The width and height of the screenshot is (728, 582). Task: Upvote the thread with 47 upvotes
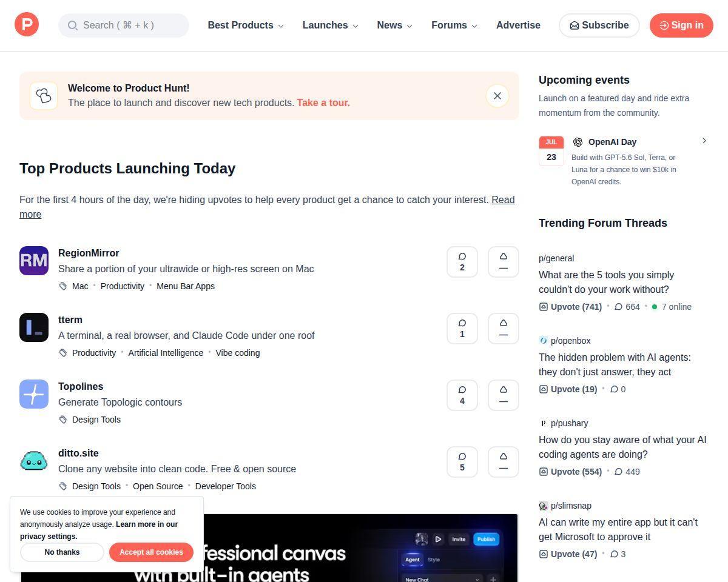568,554
